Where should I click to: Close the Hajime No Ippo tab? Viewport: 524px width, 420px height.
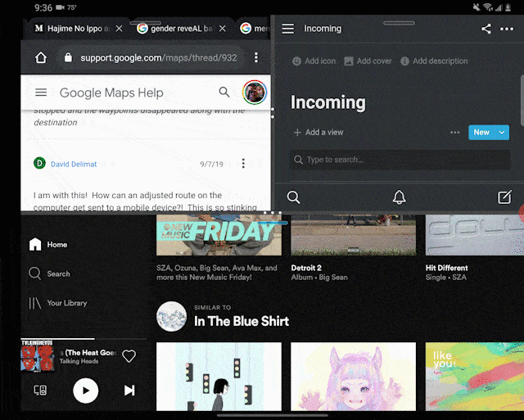pyautogui.click(x=119, y=29)
